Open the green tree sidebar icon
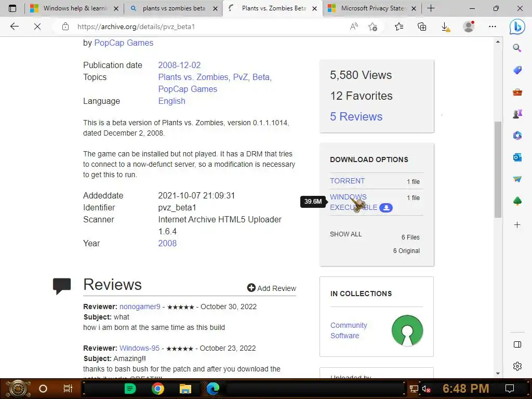The height and width of the screenshot is (399, 532). pyautogui.click(x=517, y=201)
